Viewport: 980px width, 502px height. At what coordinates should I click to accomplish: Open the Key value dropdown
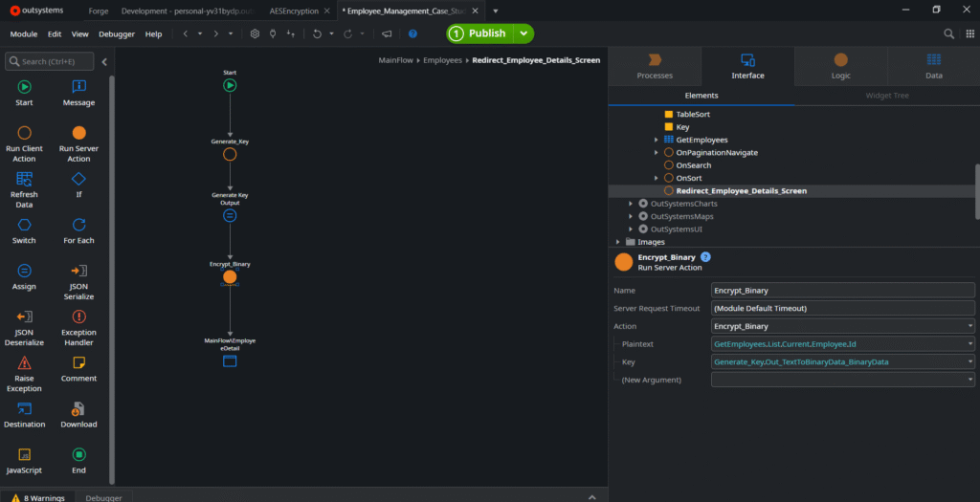tap(970, 361)
